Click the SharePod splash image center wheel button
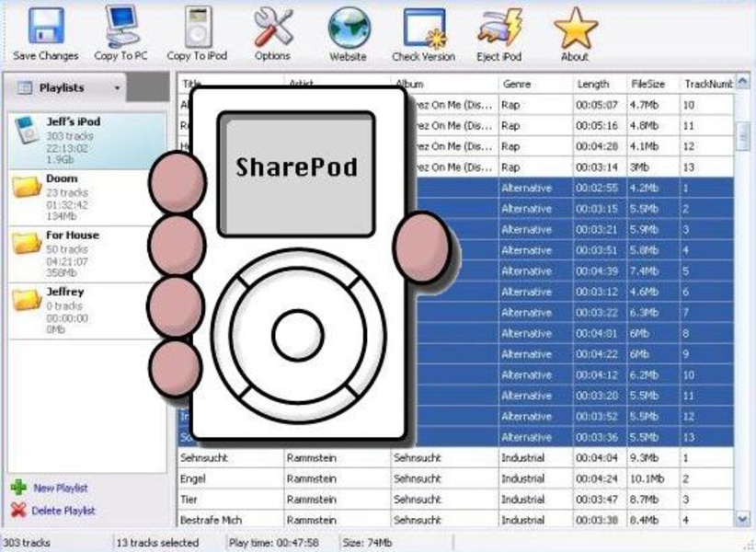 tap(297, 336)
